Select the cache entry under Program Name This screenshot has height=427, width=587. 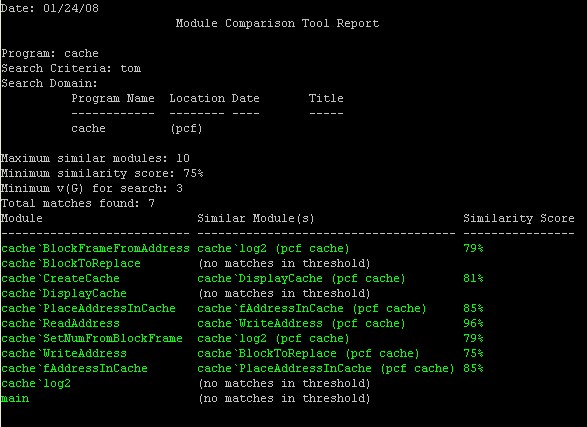[x=88, y=128]
